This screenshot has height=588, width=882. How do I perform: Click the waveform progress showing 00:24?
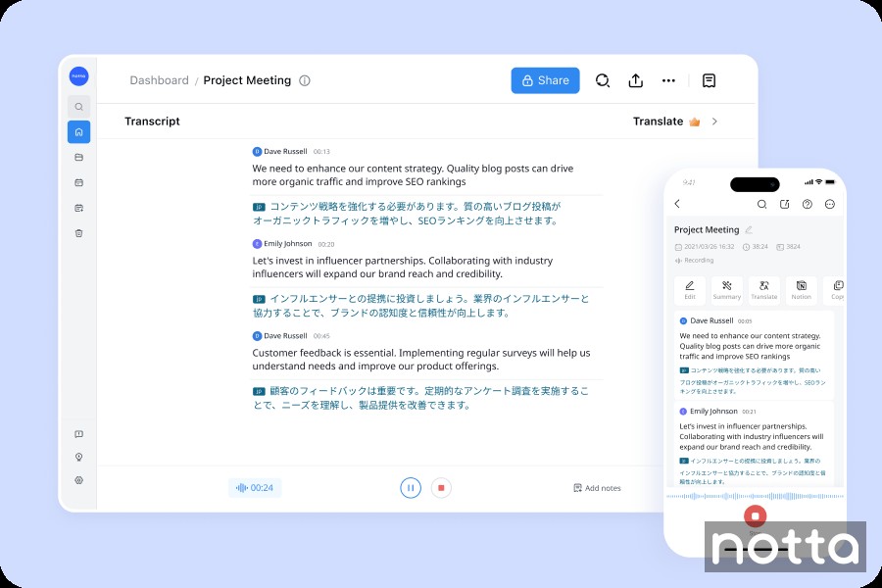point(255,487)
